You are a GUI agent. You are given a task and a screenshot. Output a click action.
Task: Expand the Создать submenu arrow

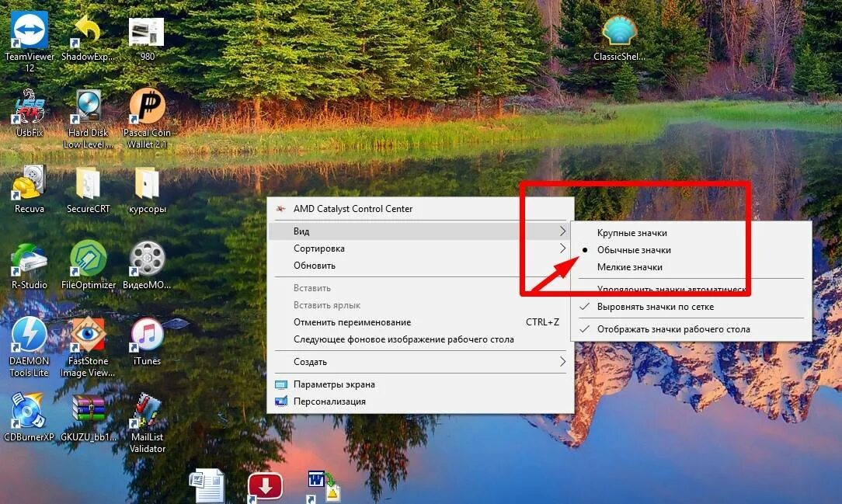tap(562, 361)
